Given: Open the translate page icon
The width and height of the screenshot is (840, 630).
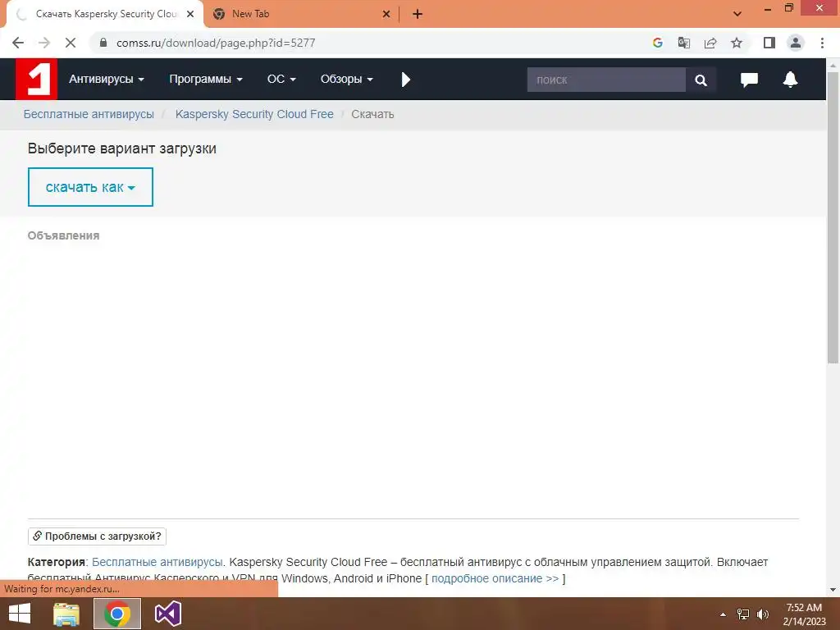Looking at the screenshot, I should coord(683,43).
